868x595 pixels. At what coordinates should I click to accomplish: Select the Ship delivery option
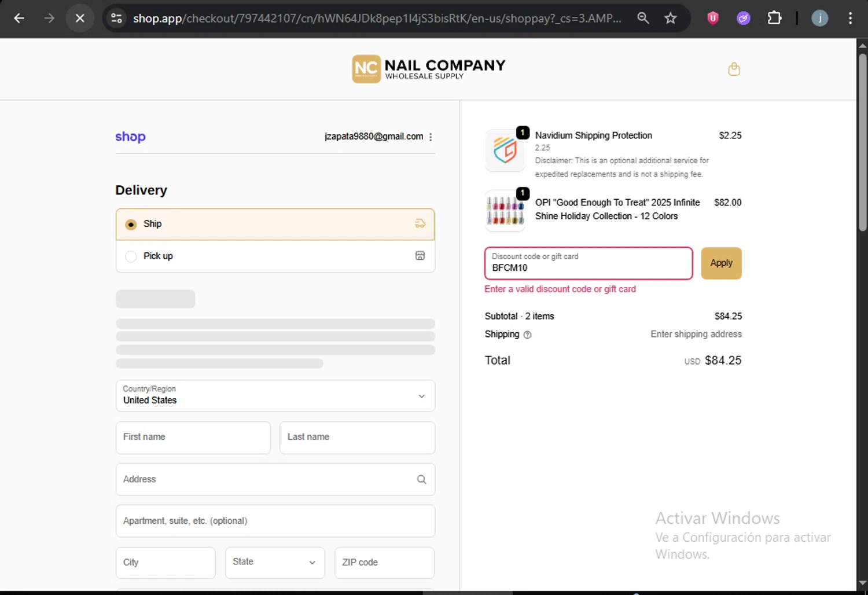click(275, 224)
